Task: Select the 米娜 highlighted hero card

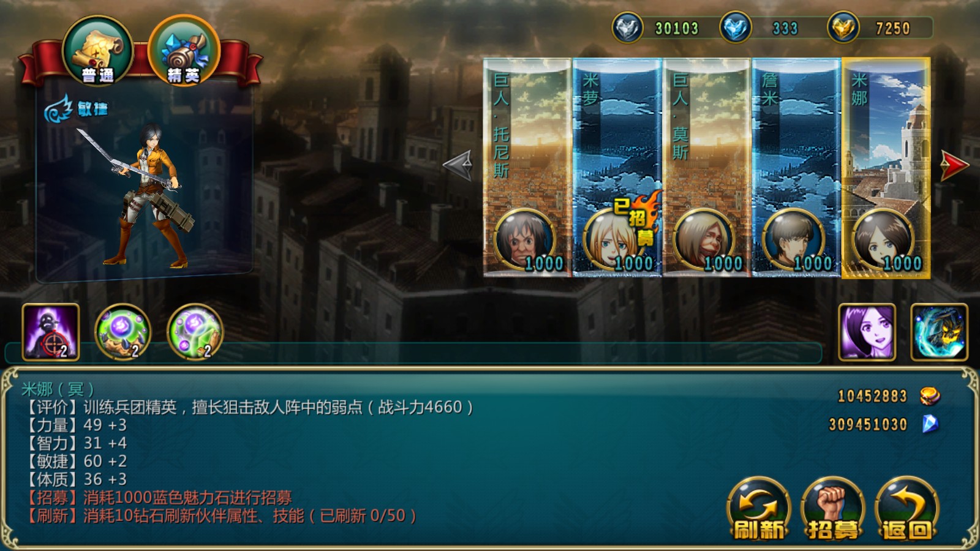Action: pos(886,168)
